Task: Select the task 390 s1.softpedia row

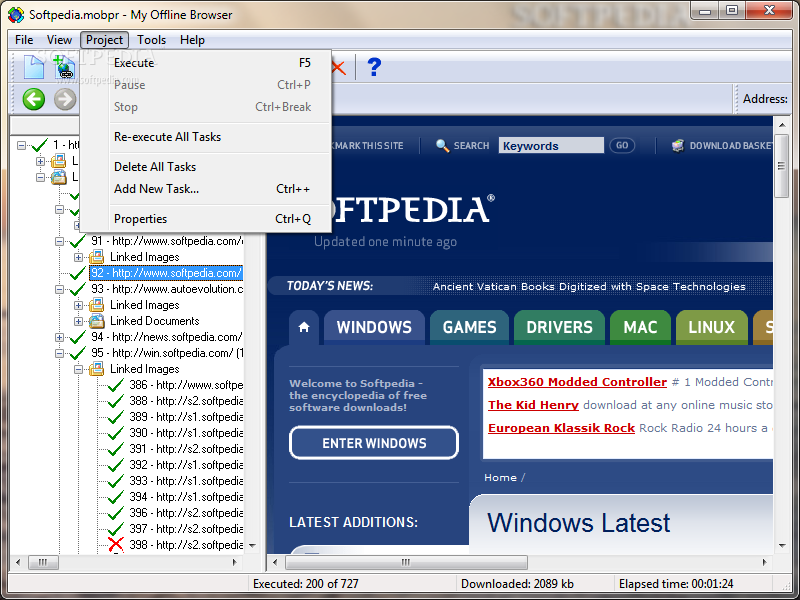Action: coord(186,433)
